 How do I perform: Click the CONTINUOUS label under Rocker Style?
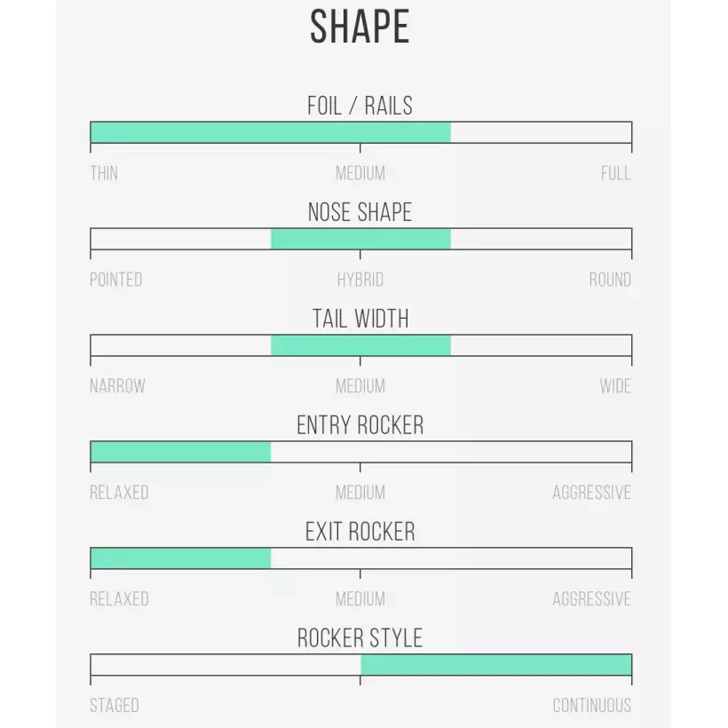pos(591,706)
